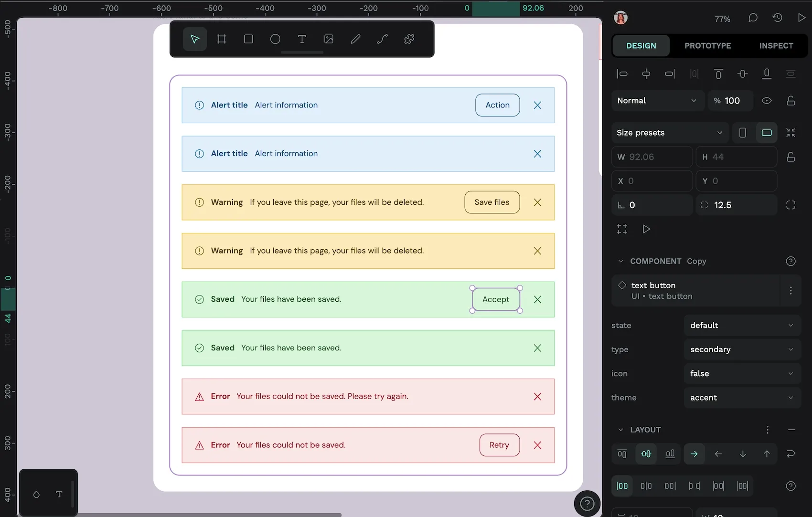Open the state default dropdown
The image size is (812, 517).
coord(742,326)
